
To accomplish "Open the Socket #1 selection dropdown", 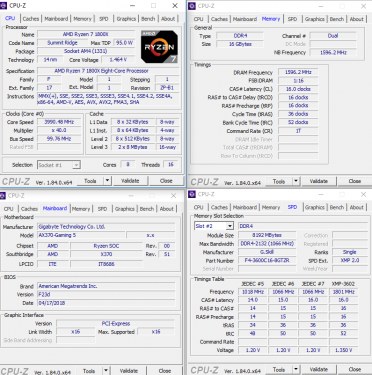I will 76,165.
